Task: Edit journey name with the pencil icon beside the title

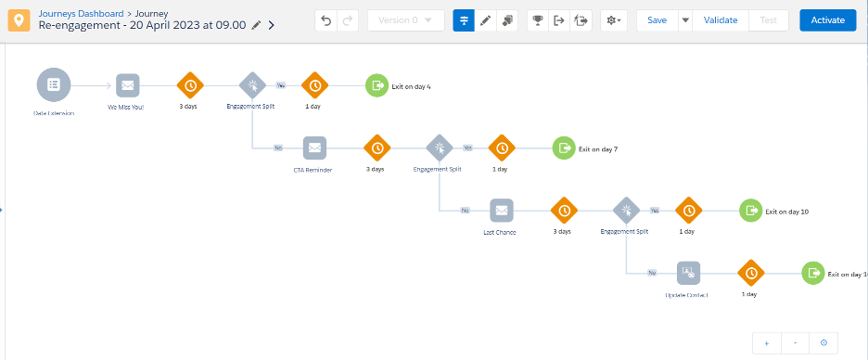Action: 256,25
